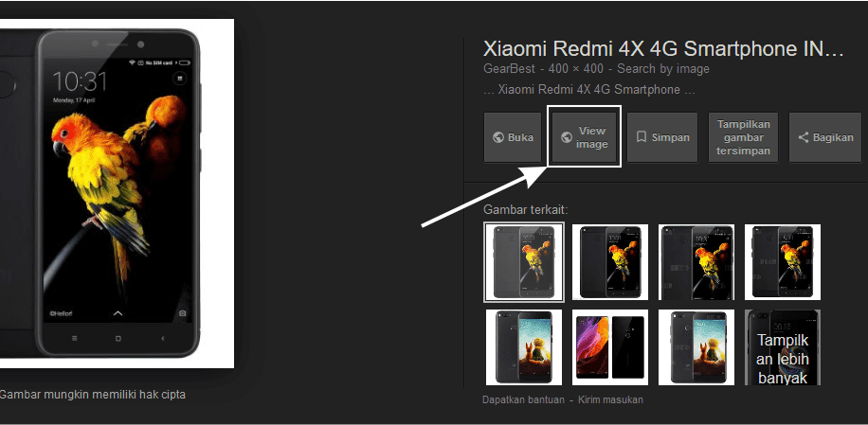
Task: Click the Kirim masukan link
Action: [x=610, y=399]
